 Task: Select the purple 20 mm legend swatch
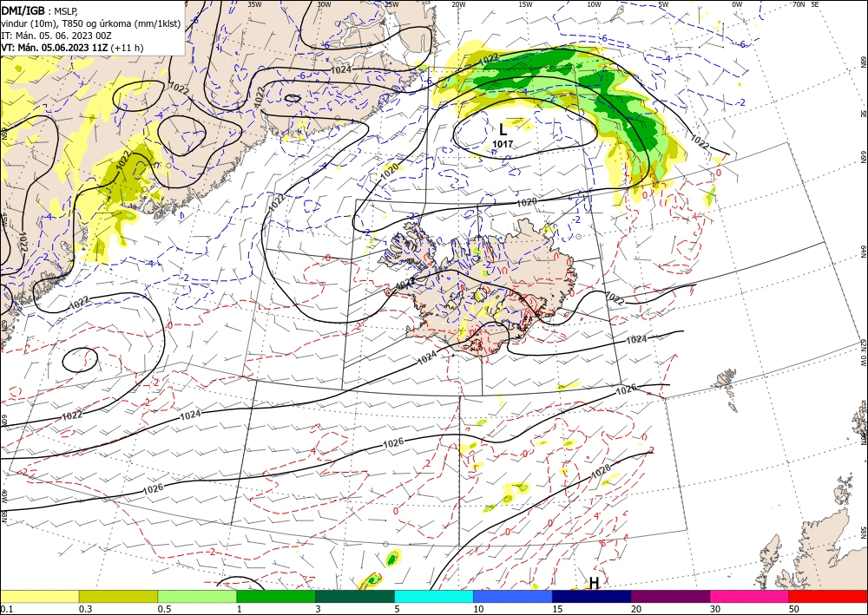(670, 596)
